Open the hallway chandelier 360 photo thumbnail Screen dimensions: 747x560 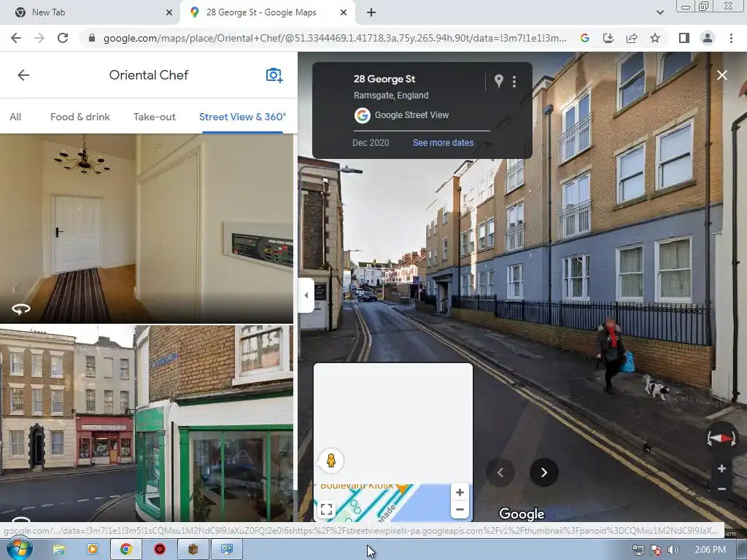(146, 228)
